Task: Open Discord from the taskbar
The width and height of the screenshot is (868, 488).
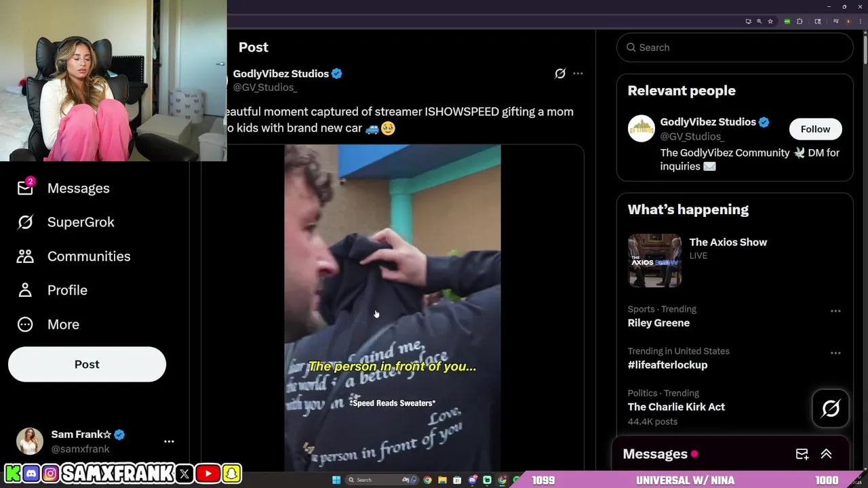Action: click(473, 480)
